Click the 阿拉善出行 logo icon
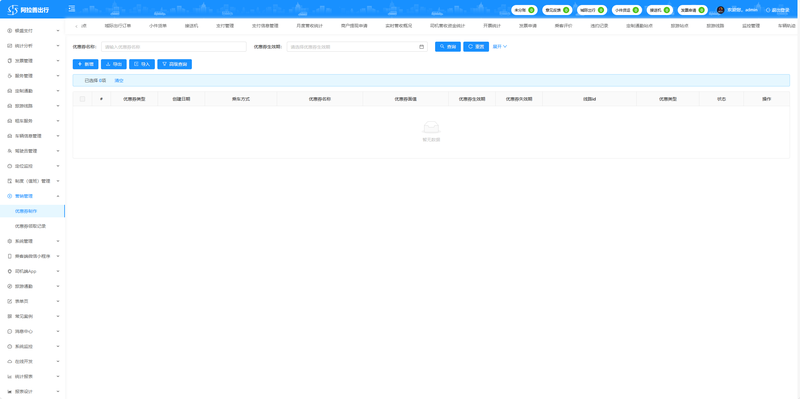800x399 pixels. pos(13,10)
